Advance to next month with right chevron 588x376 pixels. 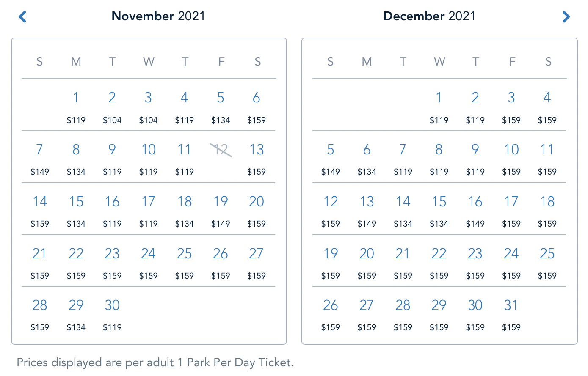(x=566, y=17)
